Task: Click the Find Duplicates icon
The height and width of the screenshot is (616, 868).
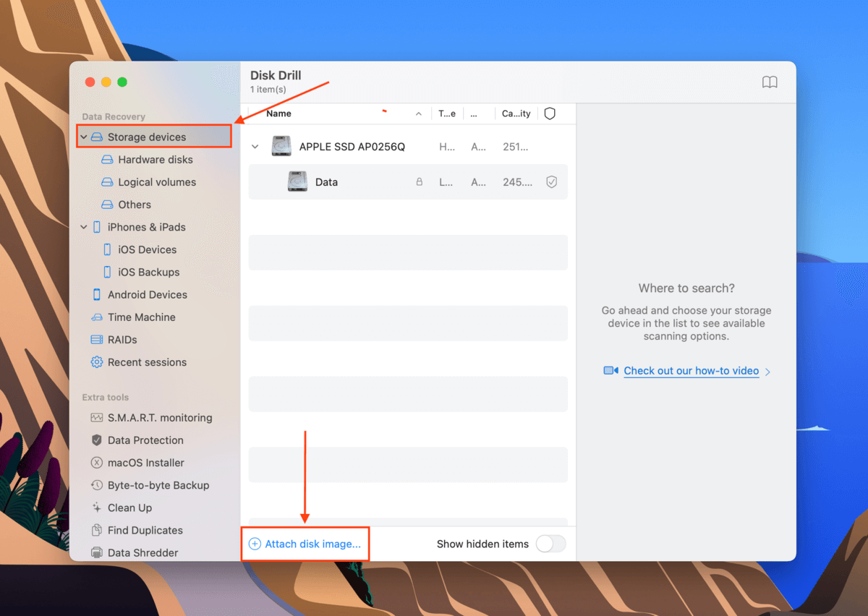Action: (97, 530)
